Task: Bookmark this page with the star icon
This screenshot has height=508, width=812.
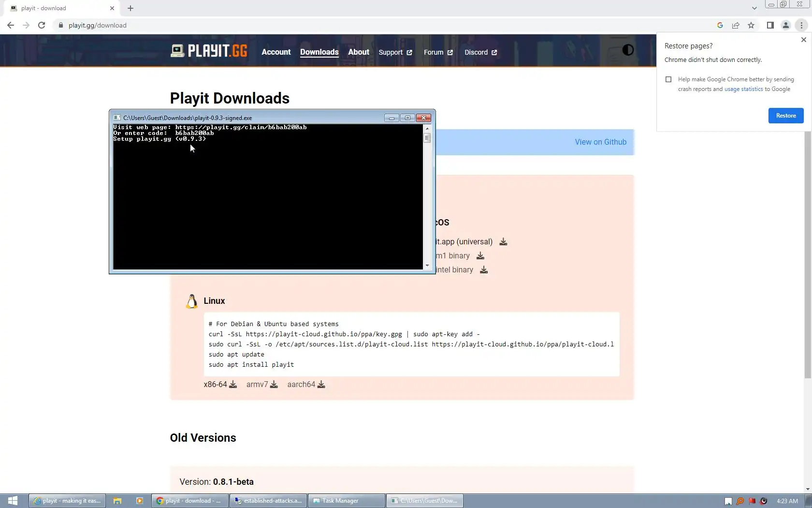Action: point(751,25)
